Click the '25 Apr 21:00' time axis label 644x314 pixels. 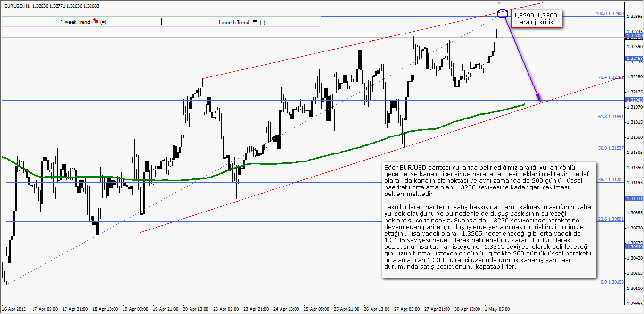pos(347,309)
